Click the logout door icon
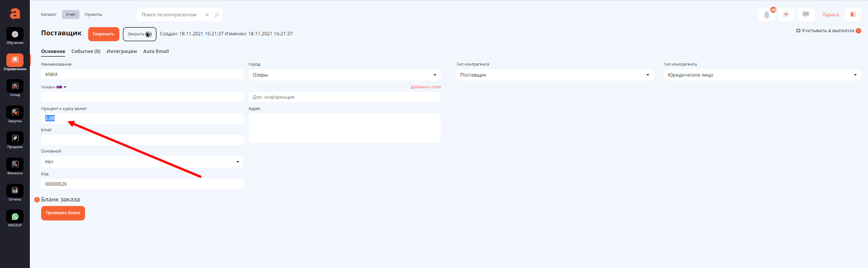The height and width of the screenshot is (268, 868). [853, 14]
